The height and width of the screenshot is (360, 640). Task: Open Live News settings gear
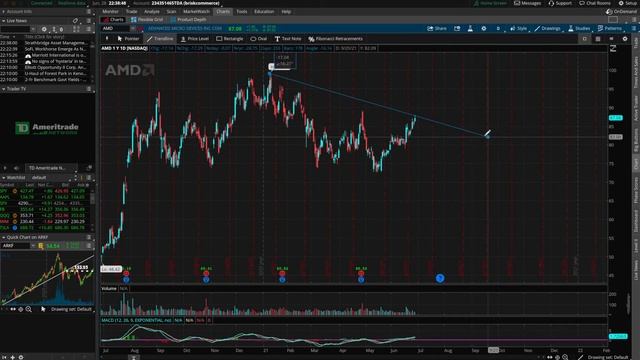click(44, 29)
